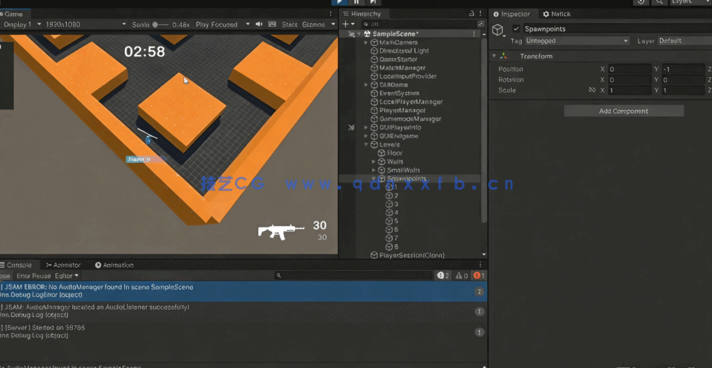712x368 pixels.
Task: Collapse the Transform component foldout
Action: (494, 56)
